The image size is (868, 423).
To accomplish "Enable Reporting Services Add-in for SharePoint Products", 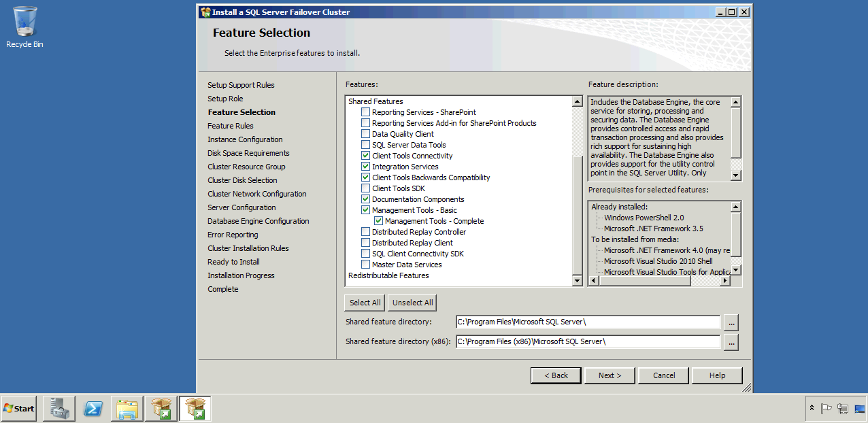I will [366, 123].
